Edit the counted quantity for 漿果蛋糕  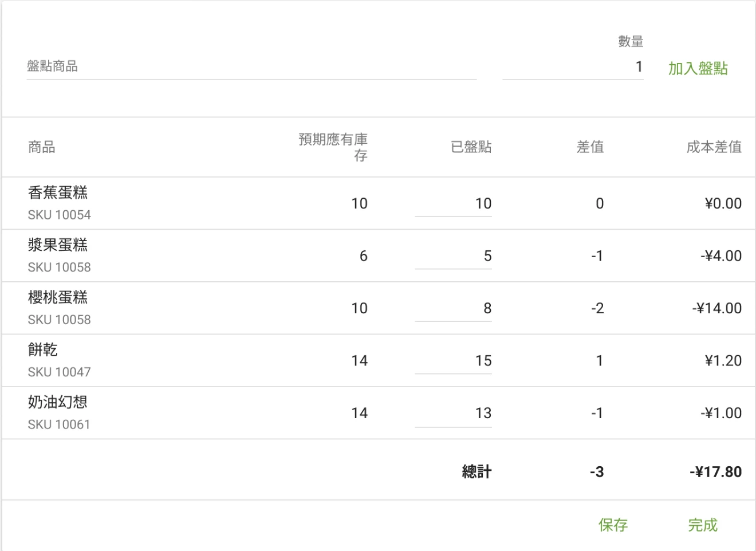(x=454, y=256)
